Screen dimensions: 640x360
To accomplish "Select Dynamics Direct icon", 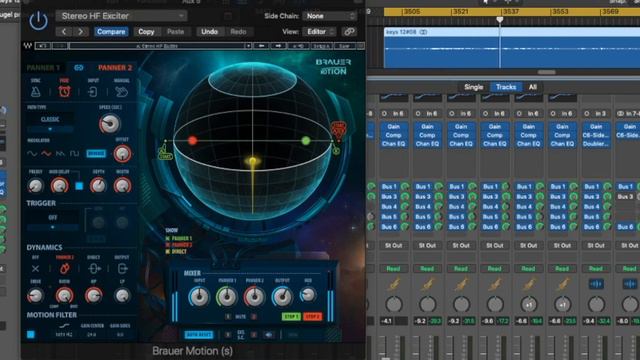I will pyautogui.click(x=94, y=269).
